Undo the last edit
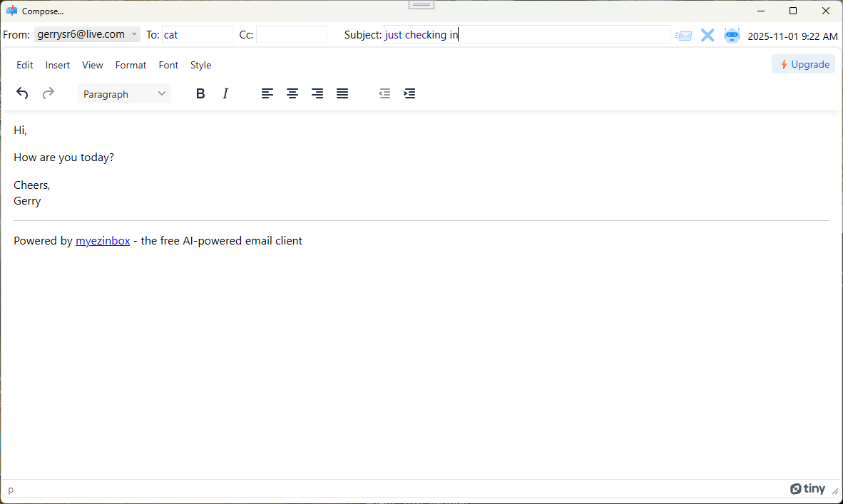Viewport: 843px width, 504px height. click(x=21, y=93)
